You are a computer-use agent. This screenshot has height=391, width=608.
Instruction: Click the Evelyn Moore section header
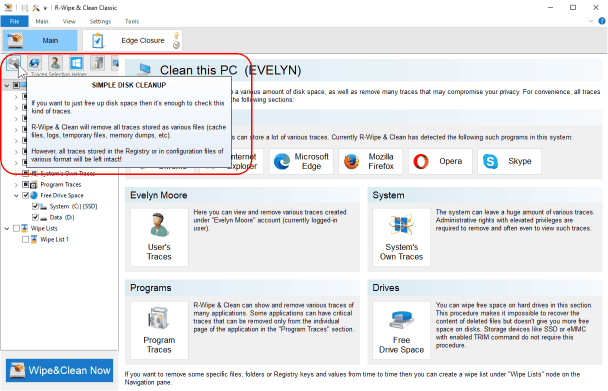coord(242,195)
